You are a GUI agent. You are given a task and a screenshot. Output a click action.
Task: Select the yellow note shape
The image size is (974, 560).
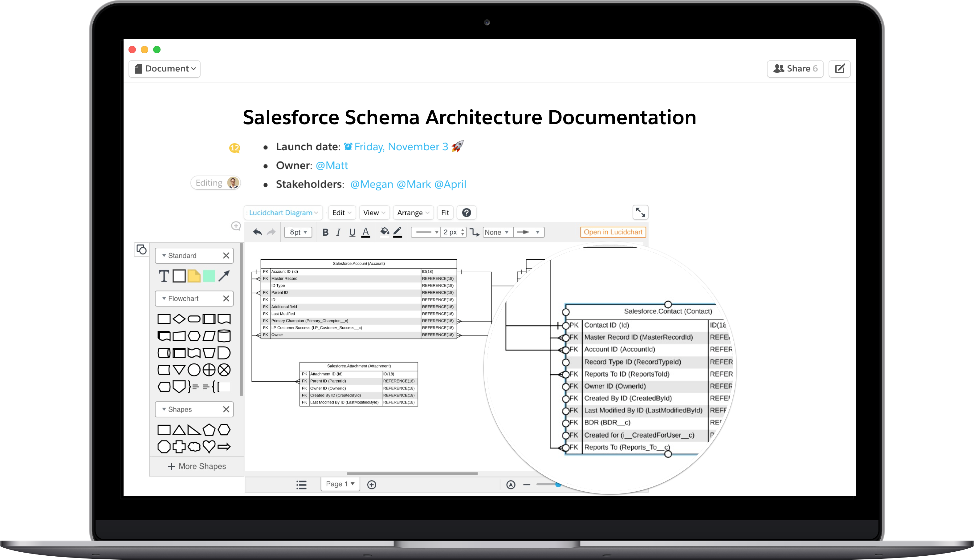pos(194,276)
